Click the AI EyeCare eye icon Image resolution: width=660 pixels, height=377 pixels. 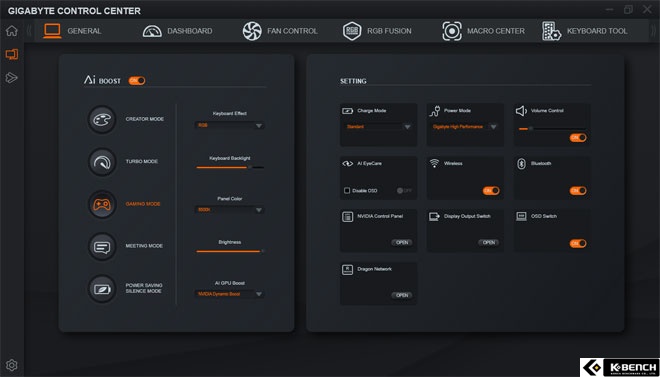(x=348, y=164)
